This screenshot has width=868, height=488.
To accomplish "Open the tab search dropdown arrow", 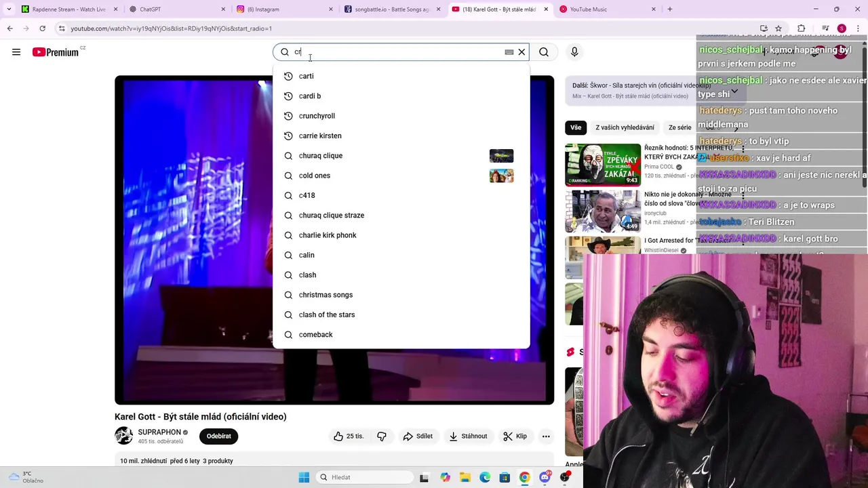I will point(8,9).
